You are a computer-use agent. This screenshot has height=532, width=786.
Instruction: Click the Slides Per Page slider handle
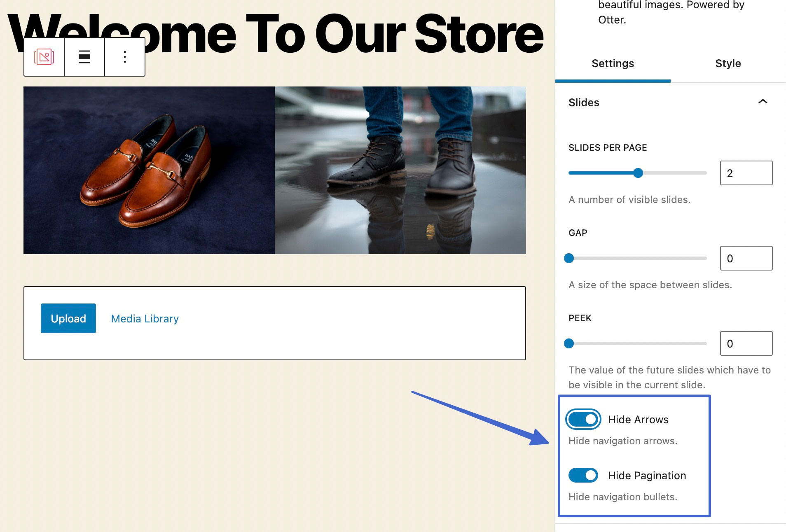pyautogui.click(x=638, y=173)
